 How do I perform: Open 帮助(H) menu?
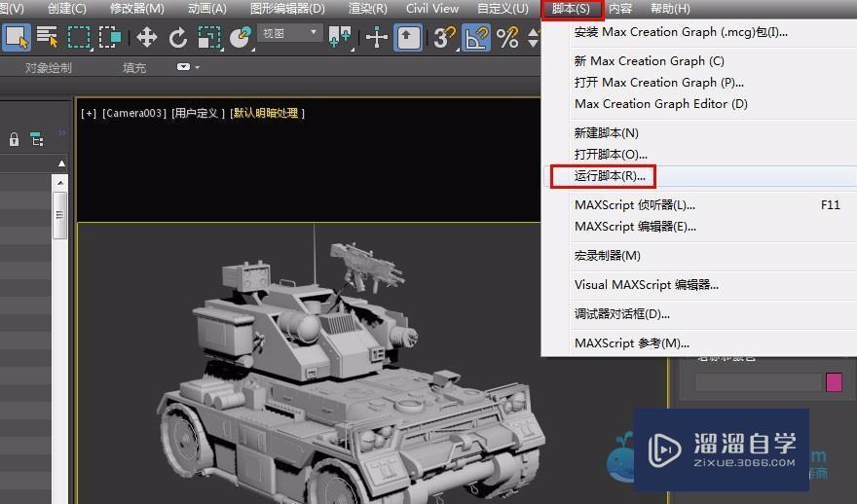pos(670,9)
